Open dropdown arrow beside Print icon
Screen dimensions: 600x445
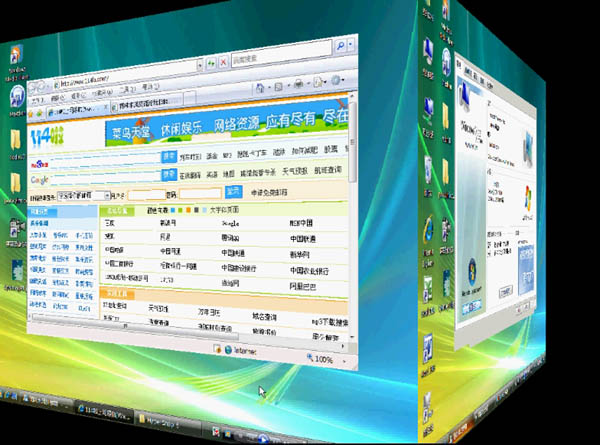coord(308,83)
